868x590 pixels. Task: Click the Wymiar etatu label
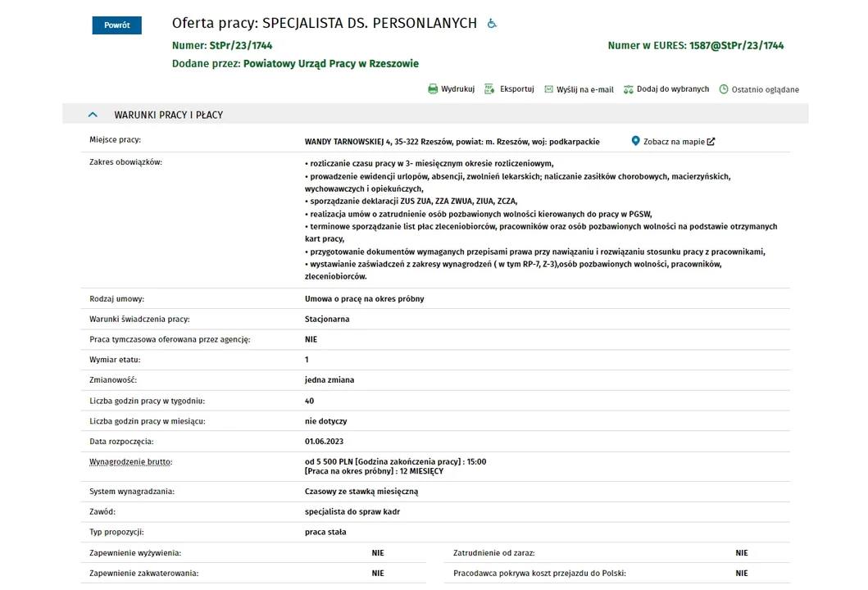[115, 360]
